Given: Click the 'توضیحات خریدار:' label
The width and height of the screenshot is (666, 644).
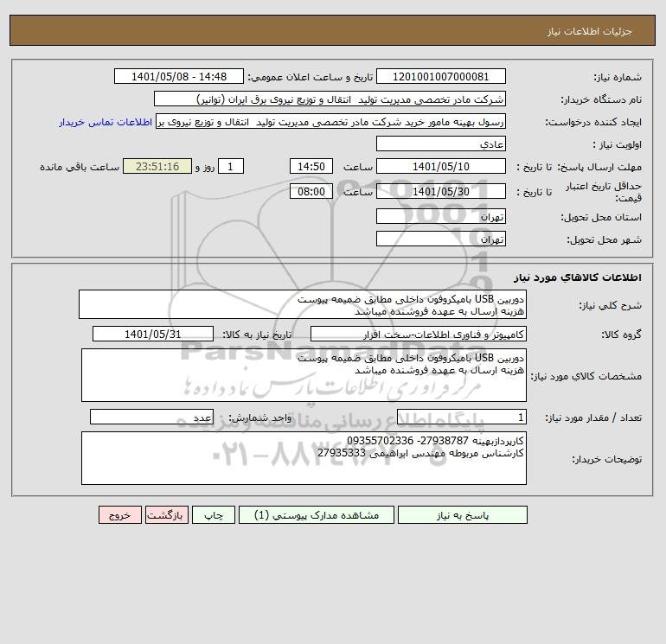Looking at the screenshot, I should [607, 459].
